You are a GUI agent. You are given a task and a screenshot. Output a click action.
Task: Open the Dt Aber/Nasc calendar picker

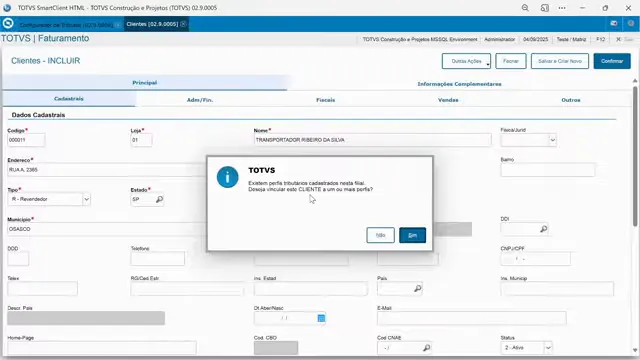click(321, 318)
